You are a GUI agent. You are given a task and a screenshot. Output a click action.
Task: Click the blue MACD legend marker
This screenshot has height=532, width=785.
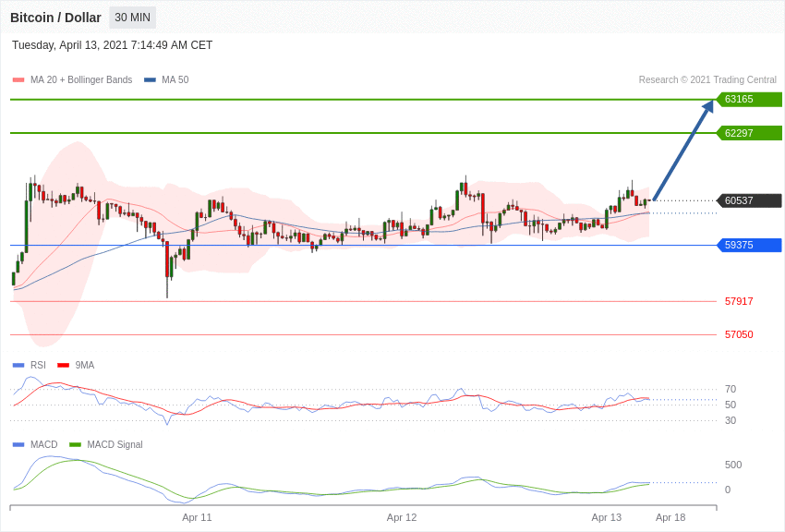[x=18, y=444]
